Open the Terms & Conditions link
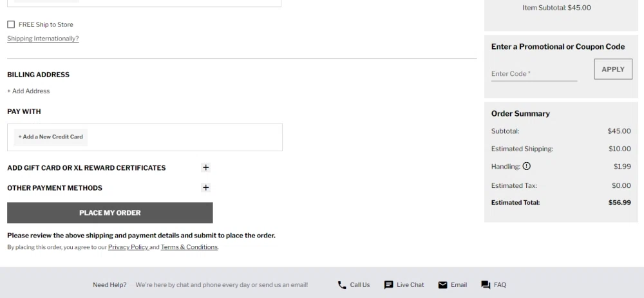The width and height of the screenshot is (644, 298). [189, 247]
